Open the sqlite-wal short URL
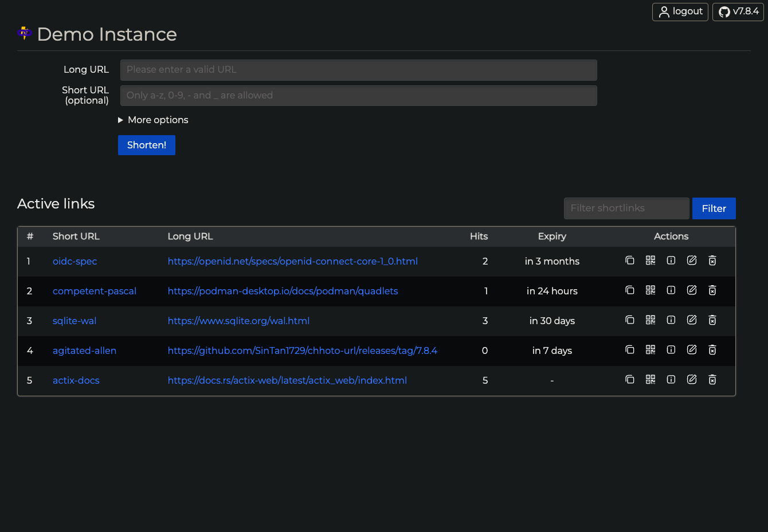The width and height of the screenshot is (768, 532). [75, 321]
